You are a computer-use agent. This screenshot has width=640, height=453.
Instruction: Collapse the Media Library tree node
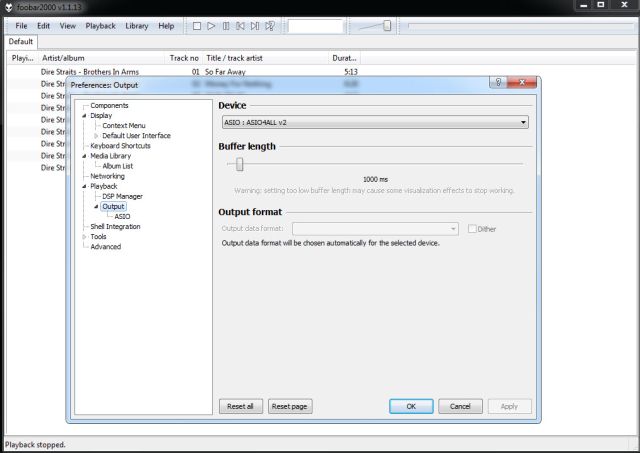(84, 156)
